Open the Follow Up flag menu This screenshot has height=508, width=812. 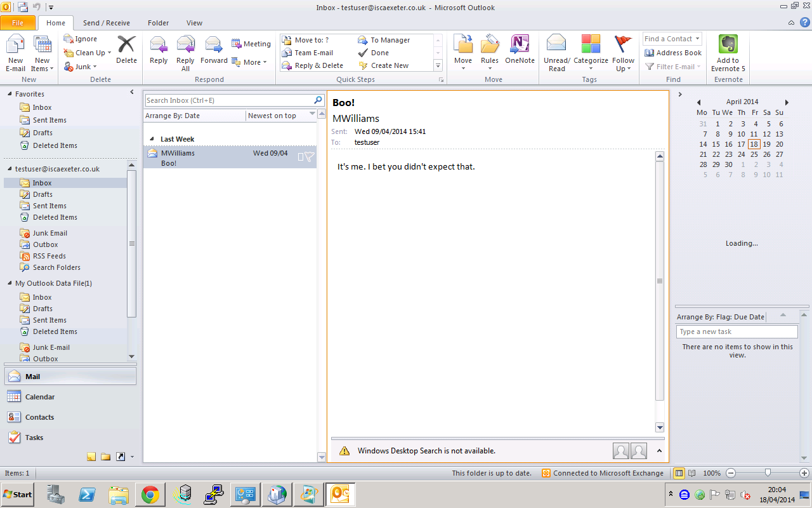(x=623, y=53)
